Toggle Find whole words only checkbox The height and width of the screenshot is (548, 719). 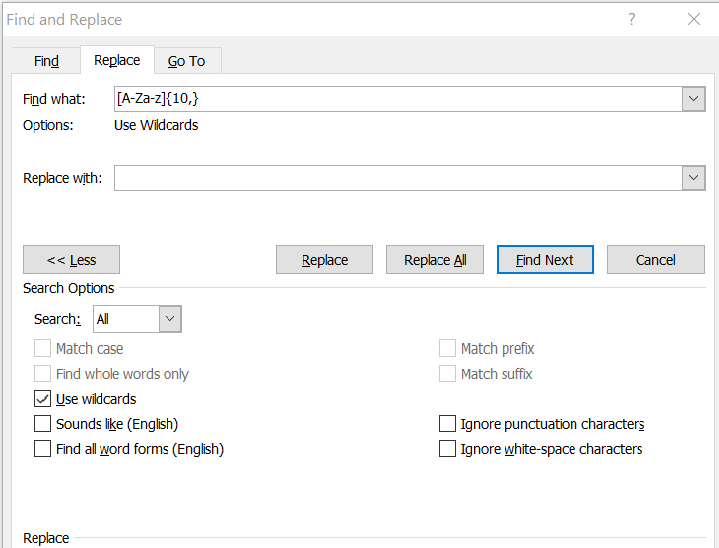42,374
